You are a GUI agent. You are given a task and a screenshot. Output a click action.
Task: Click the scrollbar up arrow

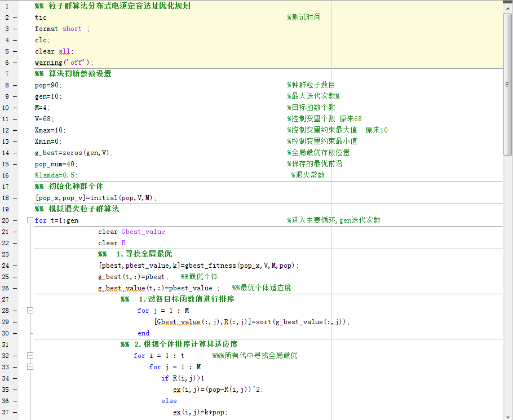[x=507, y=7]
